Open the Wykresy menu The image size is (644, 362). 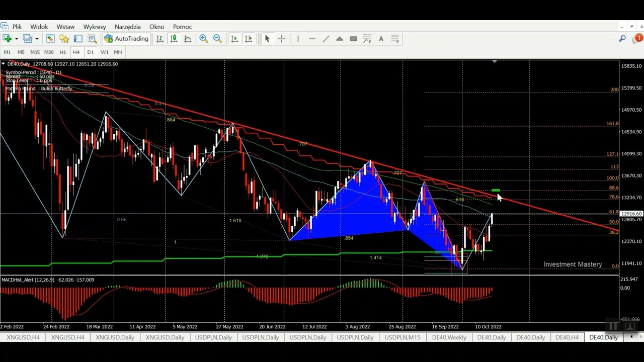coord(95,27)
